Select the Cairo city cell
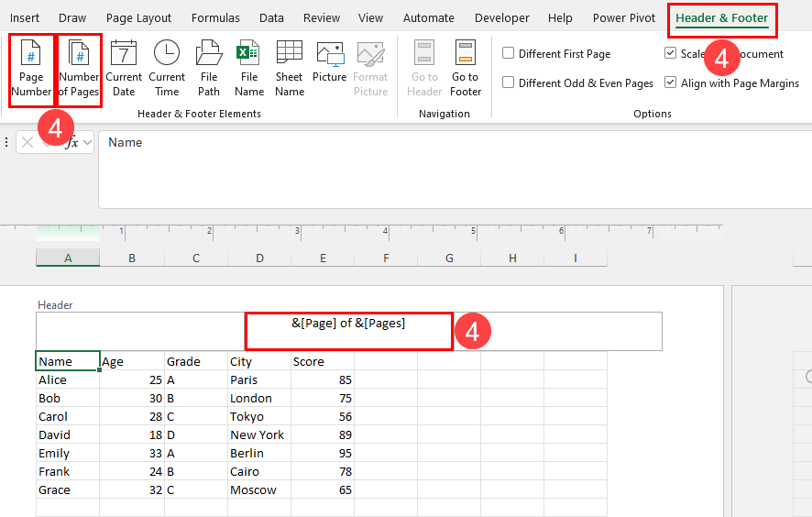Viewport: 812px width, 517px height. (x=259, y=471)
